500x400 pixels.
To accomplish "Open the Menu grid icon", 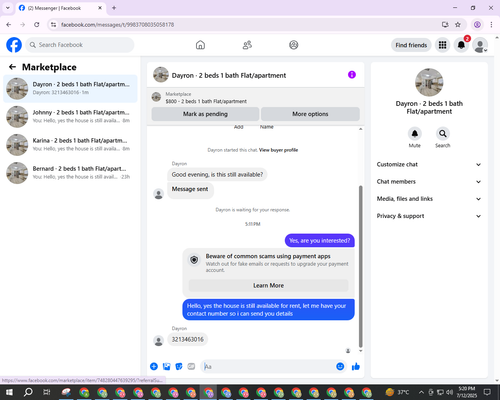I will click(x=442, y=45).
